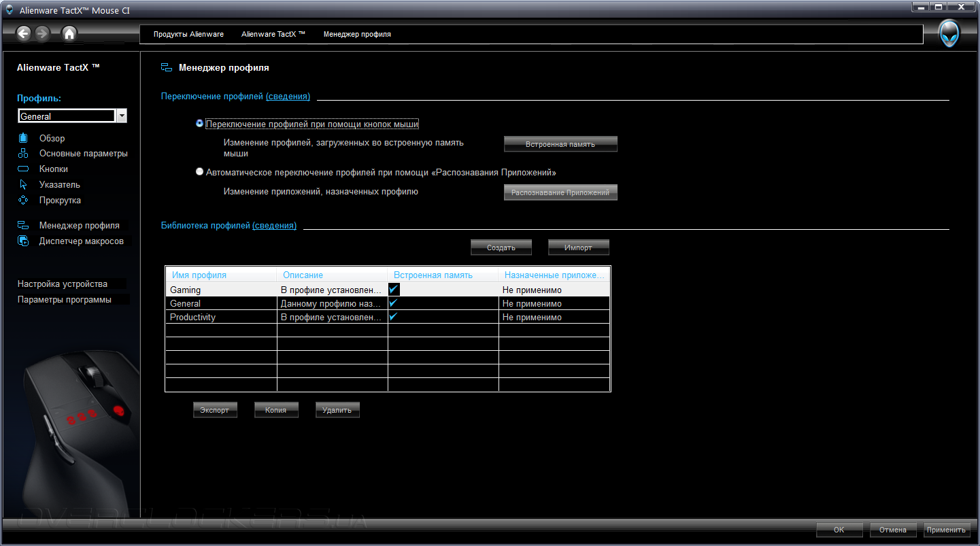Image resolution: width=980 pixels, height=546 pixels.
Task: Export the profile with Экспорт
Action: [215, 410]
